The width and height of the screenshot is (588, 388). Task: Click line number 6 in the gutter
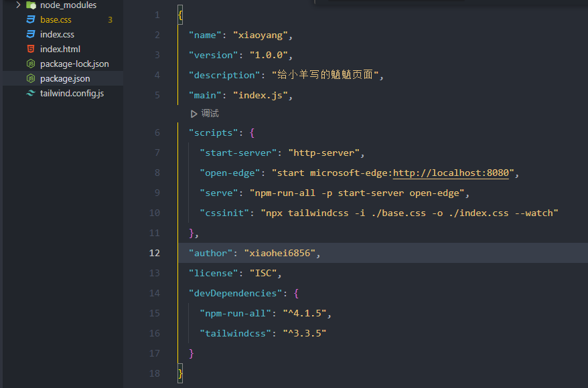pos(157,133)
